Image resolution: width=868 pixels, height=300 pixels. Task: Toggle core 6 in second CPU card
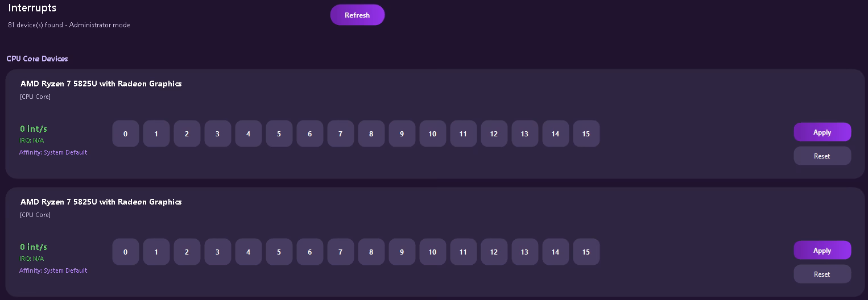[x=310, y=252]
